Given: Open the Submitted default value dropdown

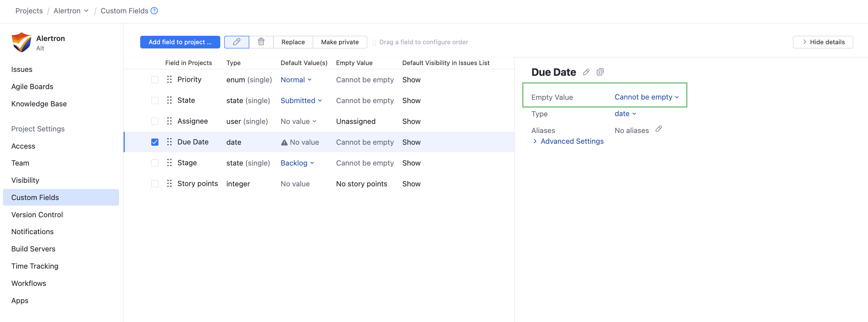Looking at the screenshot, I should tap(301, 101).
